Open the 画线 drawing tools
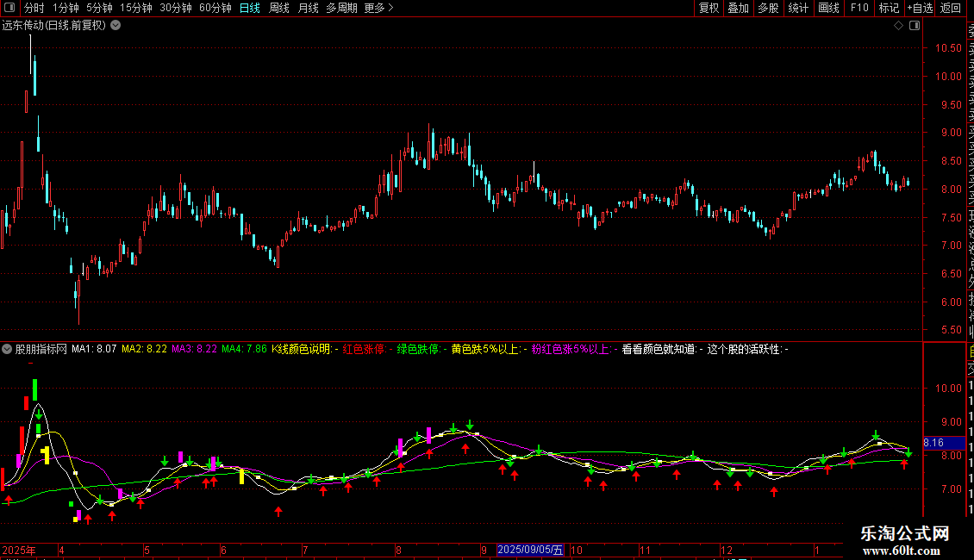Image resolution: width=974 pixels, height=560 pixels. coord(828,8)
